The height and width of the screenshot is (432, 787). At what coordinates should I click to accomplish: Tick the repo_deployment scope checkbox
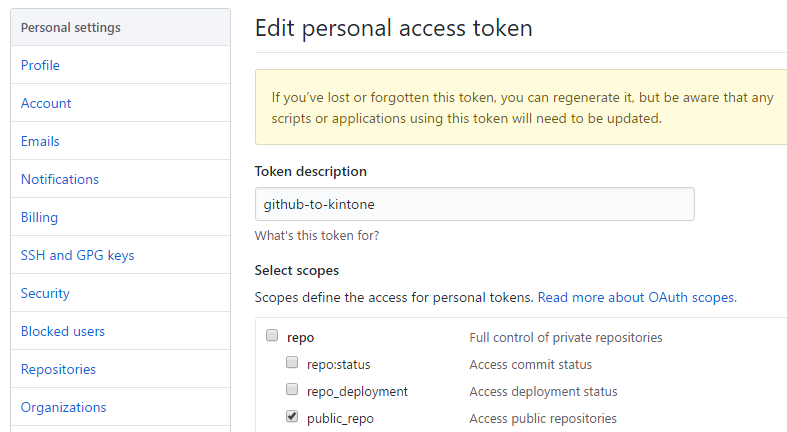(292, 390)
